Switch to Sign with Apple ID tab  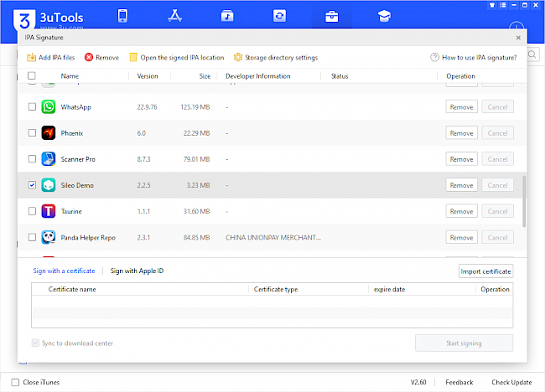click(x=137, y=271)
